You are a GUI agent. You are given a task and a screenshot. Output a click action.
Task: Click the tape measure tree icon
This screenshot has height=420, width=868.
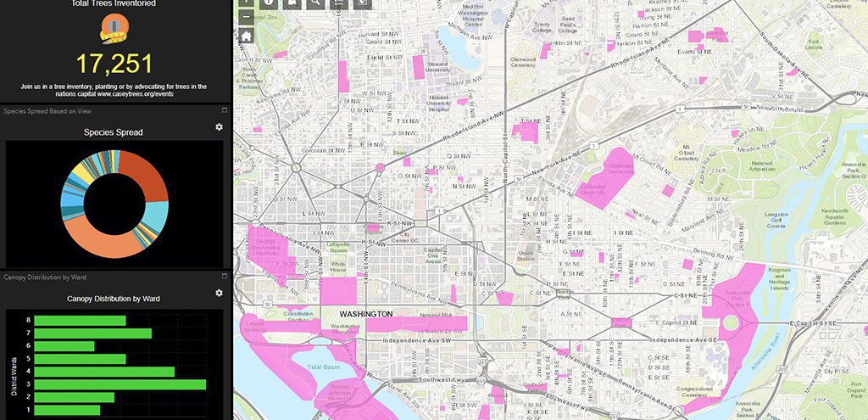[113, 30]
